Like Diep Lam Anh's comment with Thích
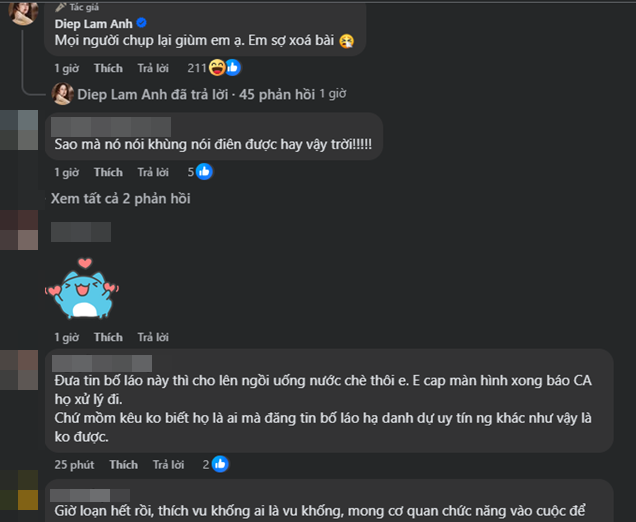Image resolution: width=636 pixels, height=522 pixels. (108, 68)
